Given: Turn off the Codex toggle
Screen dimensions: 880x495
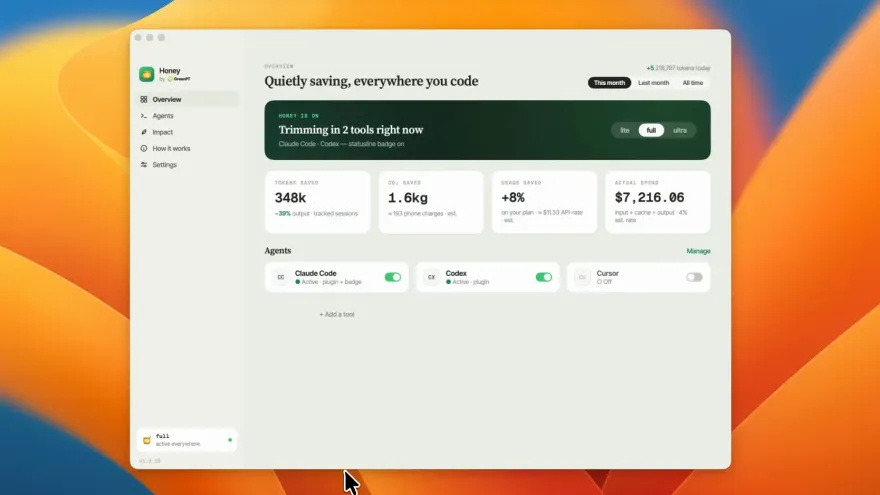Looking at the screenshot, I should tap(544, 277).
